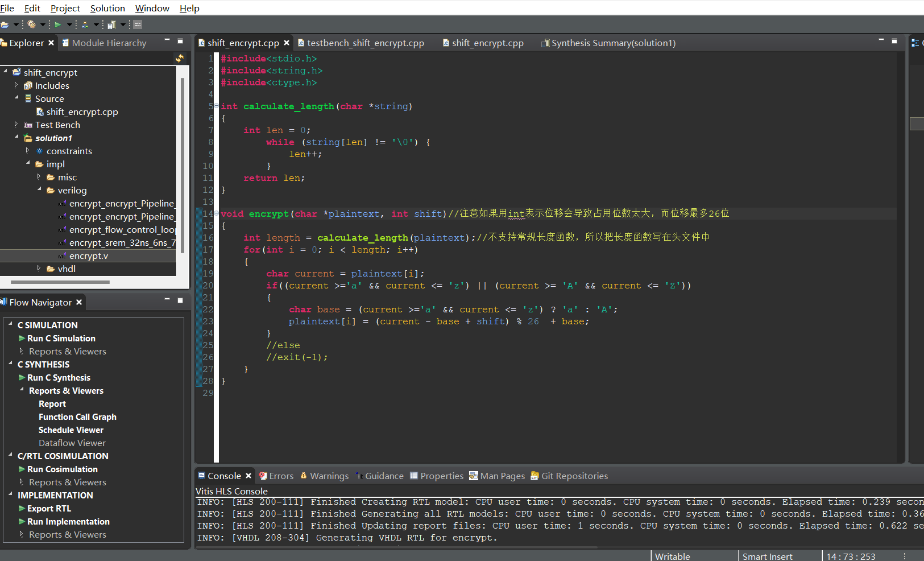Open the Solution menu
Viewport: 924px width, 561px height.
[107, 8]
